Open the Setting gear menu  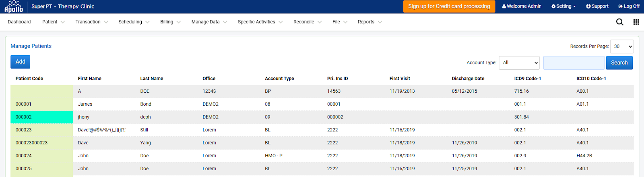(563, 6)
